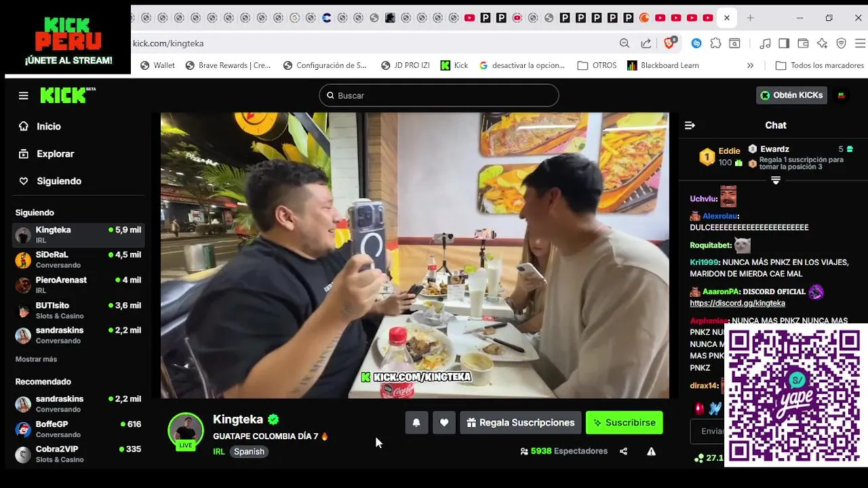Viewport: 868px width, 488px height.
Task: Click the screenshot capture toolbar icon
Action: 734,43
